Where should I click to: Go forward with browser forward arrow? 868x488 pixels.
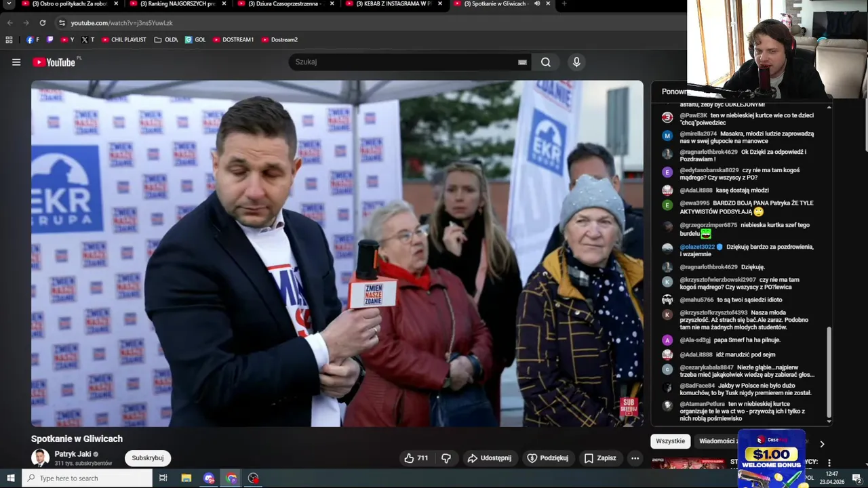pyautogui.click(x=26, y=23)
